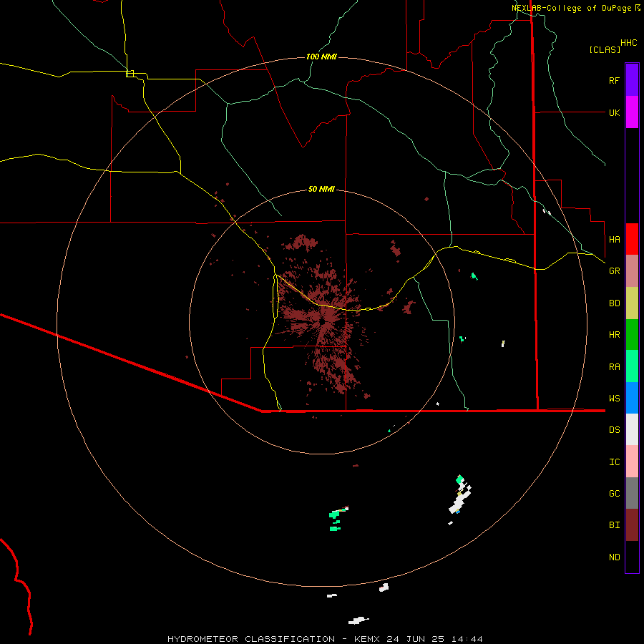Click the DS legend label
Image resolution: width=644 pixels, height=644 pixels.
(x=614, y=430)
